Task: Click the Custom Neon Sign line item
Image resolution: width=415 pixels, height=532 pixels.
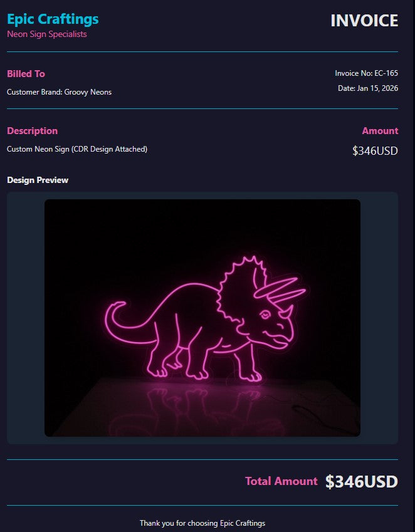Action: pyautogui.click(x=77, y=149)
